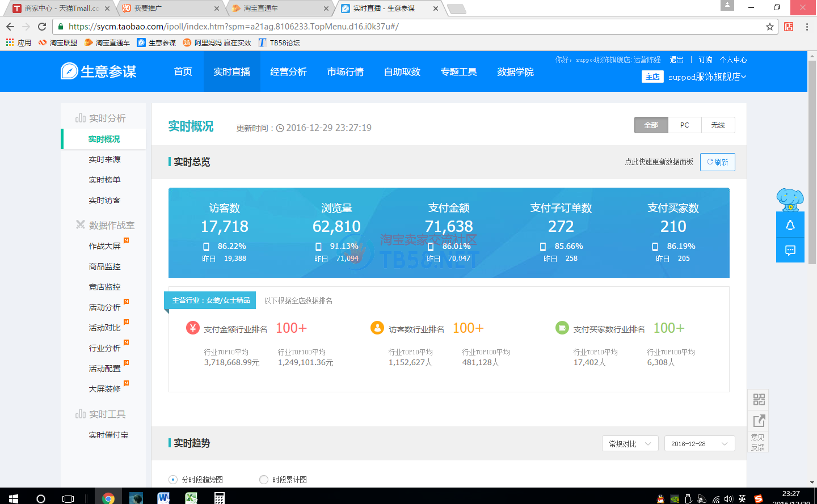
Task: Open the feedback share icon
Action: click(x=759, y=421)
